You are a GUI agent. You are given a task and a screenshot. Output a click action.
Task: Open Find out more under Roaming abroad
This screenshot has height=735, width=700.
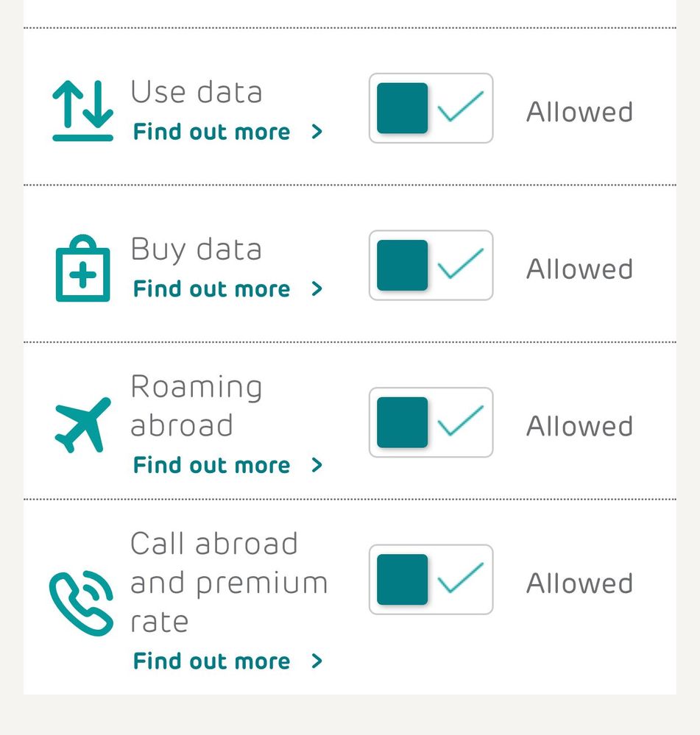click(x=212, y=466)
